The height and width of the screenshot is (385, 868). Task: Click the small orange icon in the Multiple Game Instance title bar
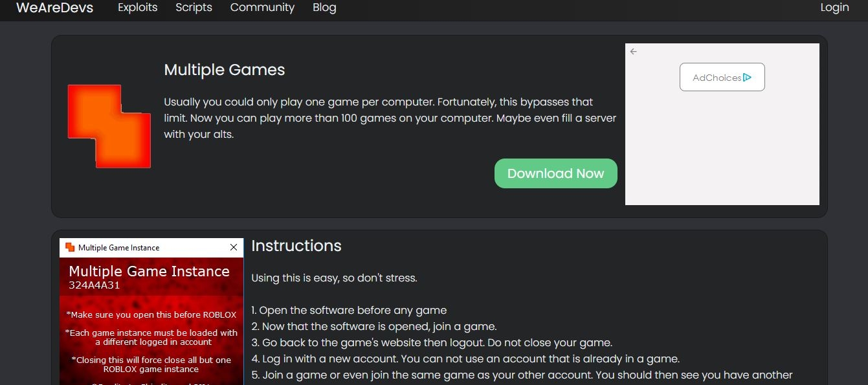coord(70,247)
